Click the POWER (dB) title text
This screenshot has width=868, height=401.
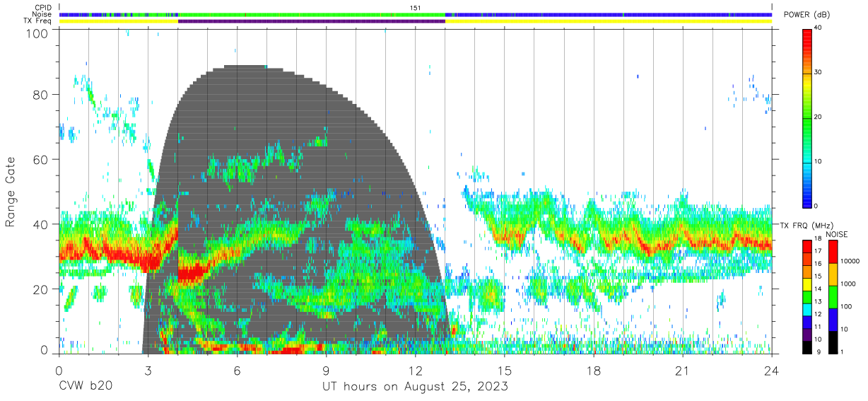click(807, 15)
